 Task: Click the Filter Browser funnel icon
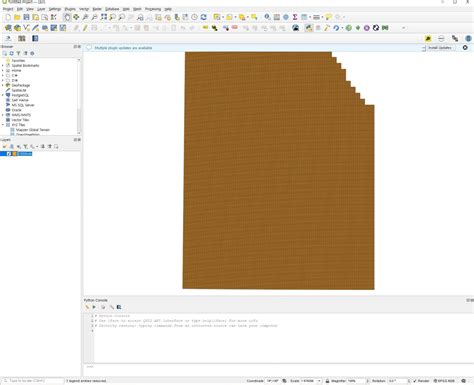(18, 53)
